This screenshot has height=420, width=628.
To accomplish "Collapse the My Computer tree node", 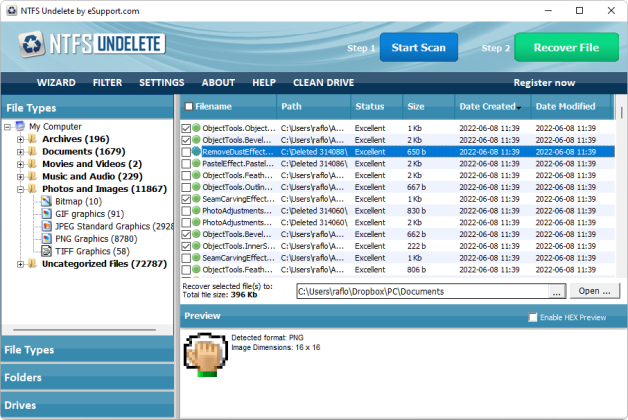I will 7,127.
